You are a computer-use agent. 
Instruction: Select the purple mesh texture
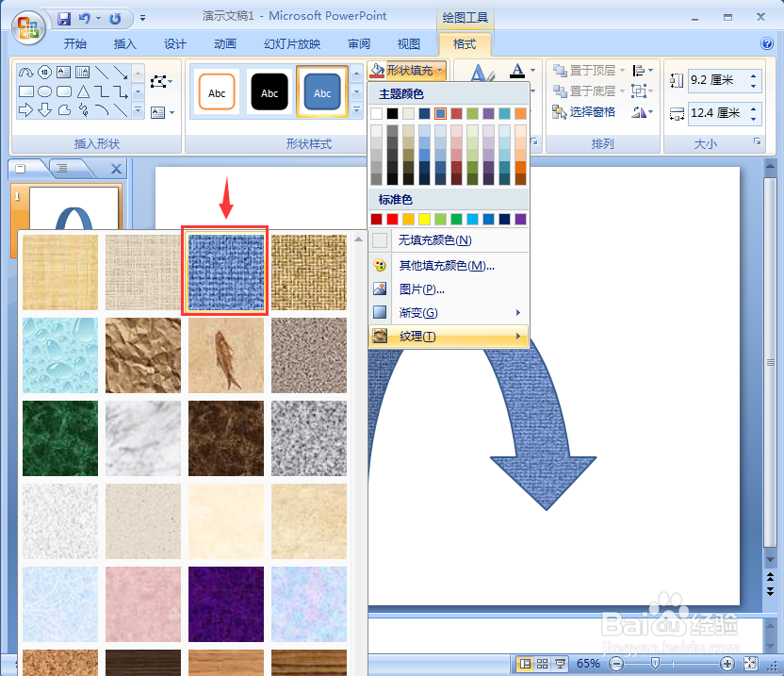point(226,604)
